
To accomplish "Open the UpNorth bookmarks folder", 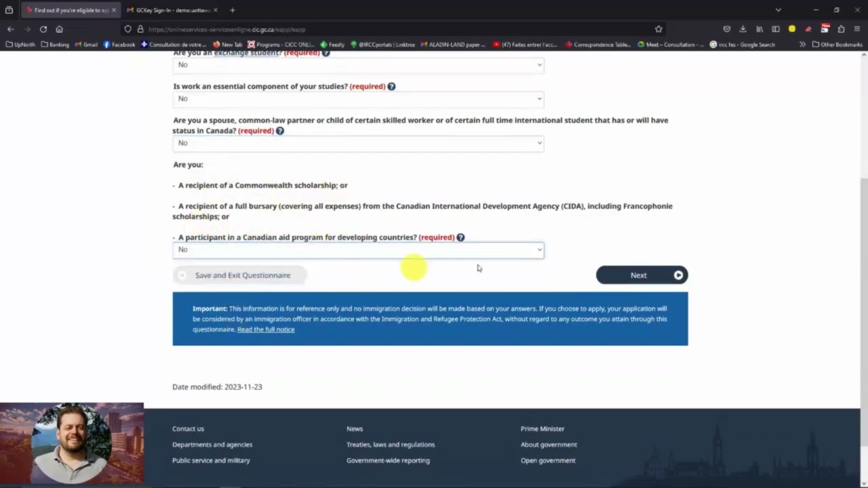I will point(20,45).
